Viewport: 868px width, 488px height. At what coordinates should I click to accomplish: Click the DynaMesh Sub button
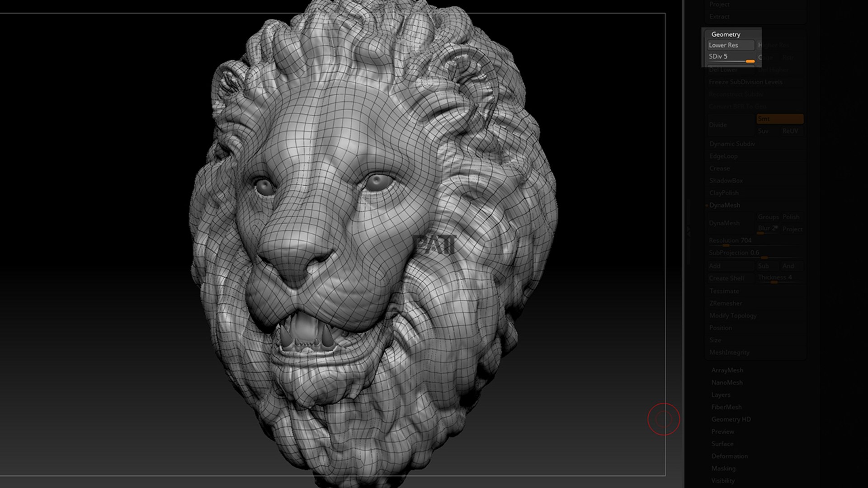point(767,266)
